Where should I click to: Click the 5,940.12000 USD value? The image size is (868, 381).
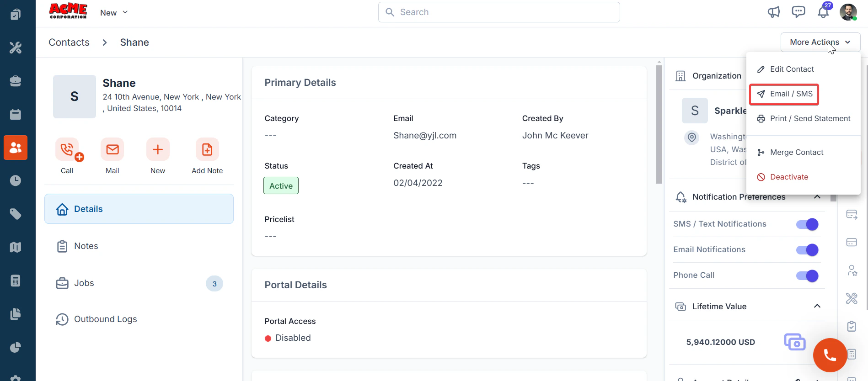click(720, 342)
